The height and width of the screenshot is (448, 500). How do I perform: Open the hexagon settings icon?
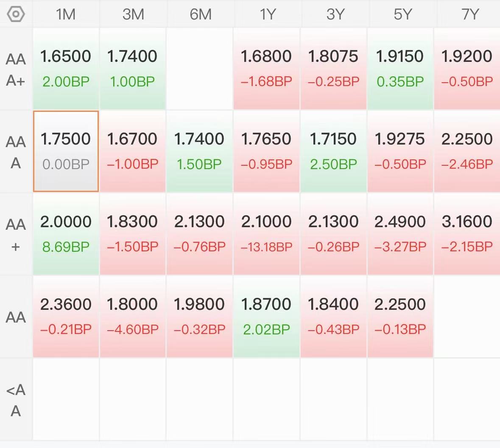[x=16, y=14]
